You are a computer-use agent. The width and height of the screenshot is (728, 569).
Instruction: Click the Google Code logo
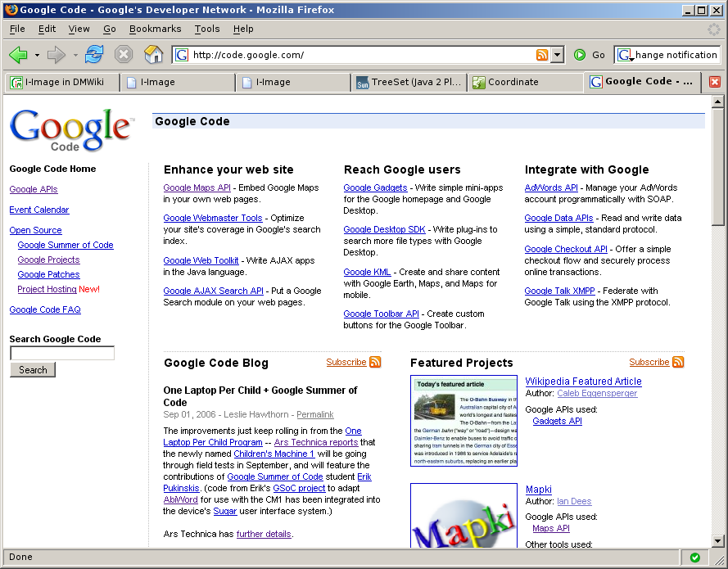[x=72, y=129]
